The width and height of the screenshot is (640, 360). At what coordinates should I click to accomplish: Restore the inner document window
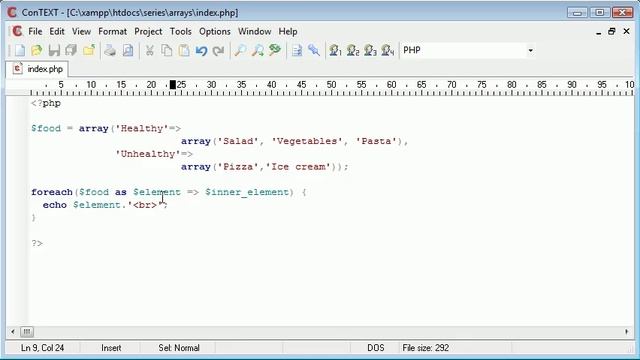[x=611, y=31]
